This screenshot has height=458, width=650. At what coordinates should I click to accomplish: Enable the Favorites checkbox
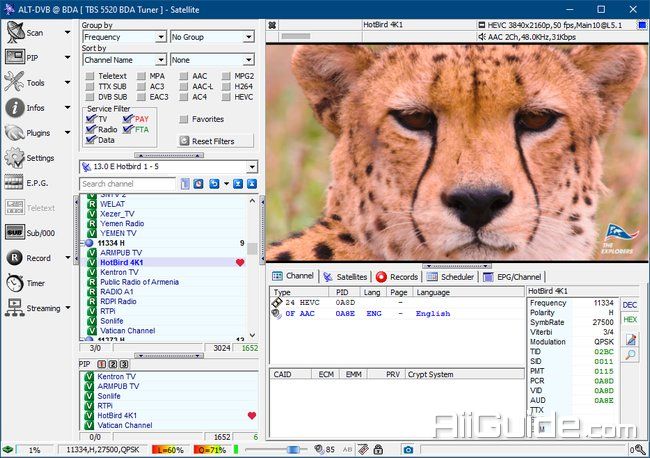[x=184, y=119]
